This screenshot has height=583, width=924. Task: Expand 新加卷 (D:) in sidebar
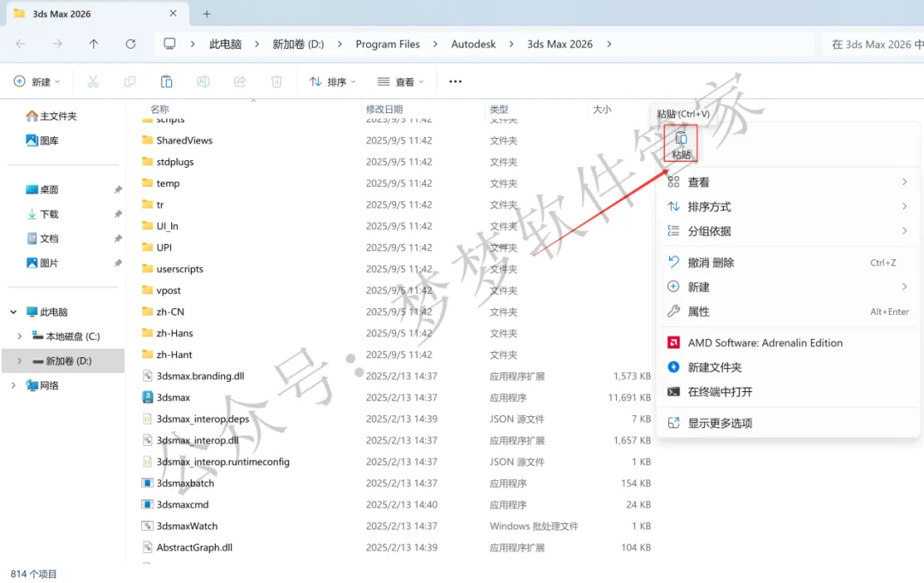[x=20, y=360]
